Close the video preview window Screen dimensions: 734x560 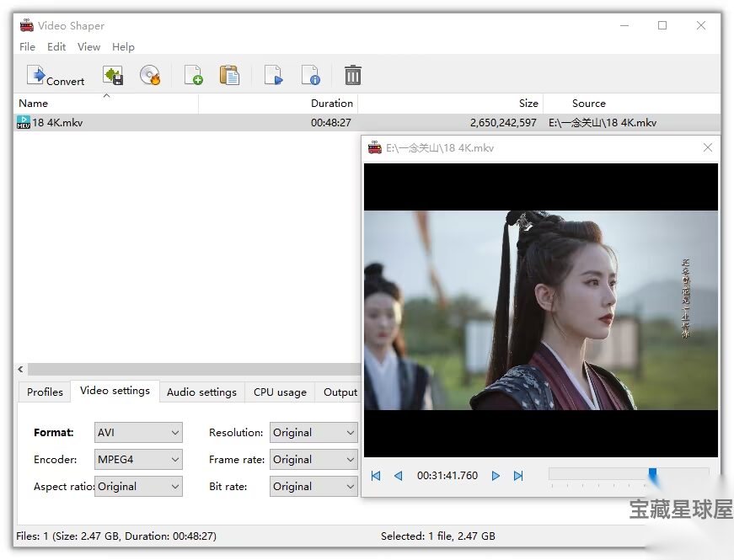tap(708, 148)
